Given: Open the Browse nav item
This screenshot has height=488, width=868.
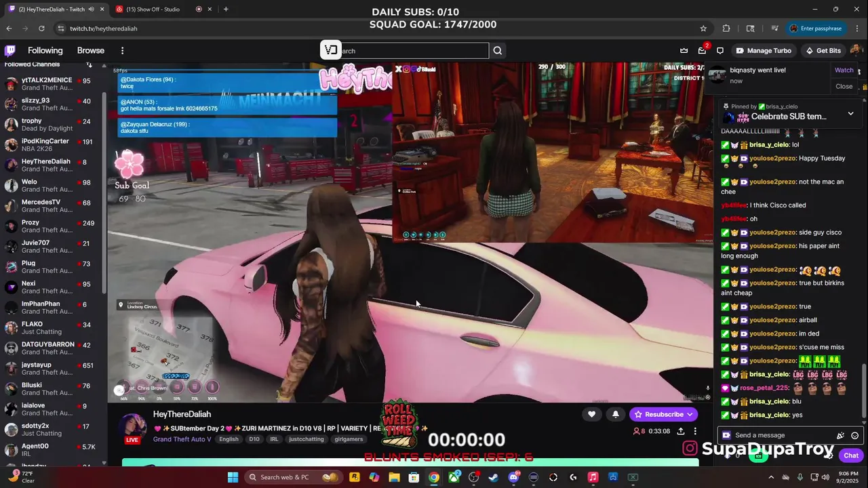Looking at the screenshot, I should [x=91, y=51].
